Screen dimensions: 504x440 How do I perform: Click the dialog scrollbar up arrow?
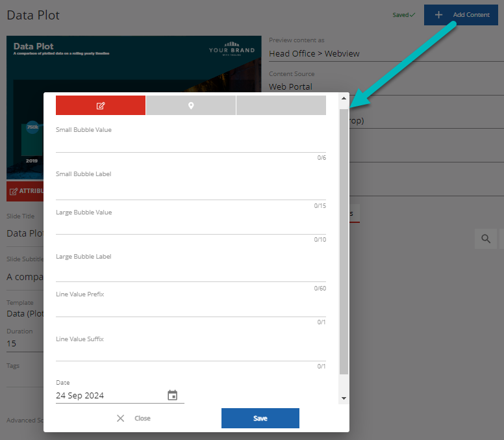tap(344, 98)
